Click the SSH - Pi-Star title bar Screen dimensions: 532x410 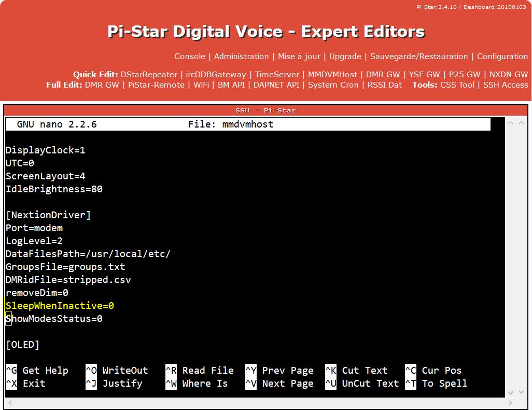click(265, 110)
